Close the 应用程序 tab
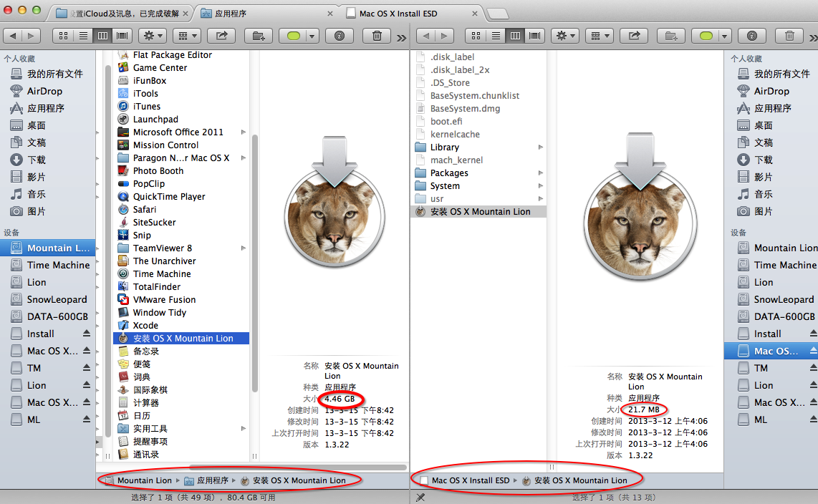The height and width of the screenshot is (504, 818). pos(329,14)
